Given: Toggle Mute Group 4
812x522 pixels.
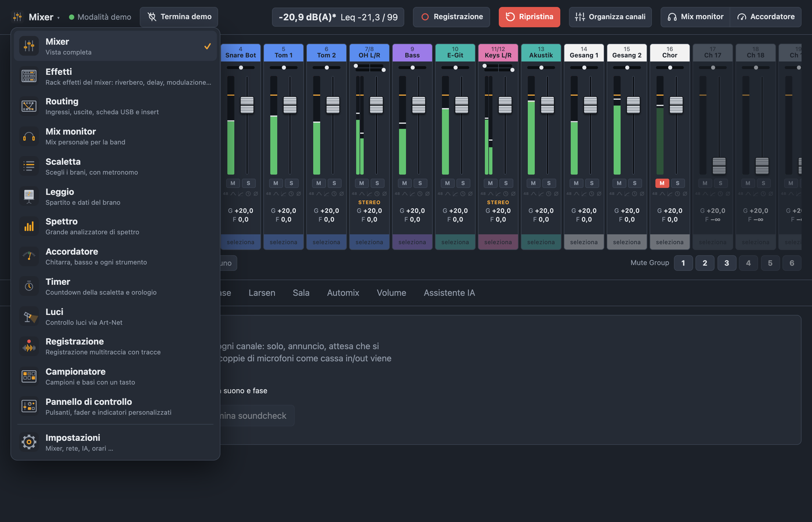Looking at the screenshot, I should coord(748,263).
